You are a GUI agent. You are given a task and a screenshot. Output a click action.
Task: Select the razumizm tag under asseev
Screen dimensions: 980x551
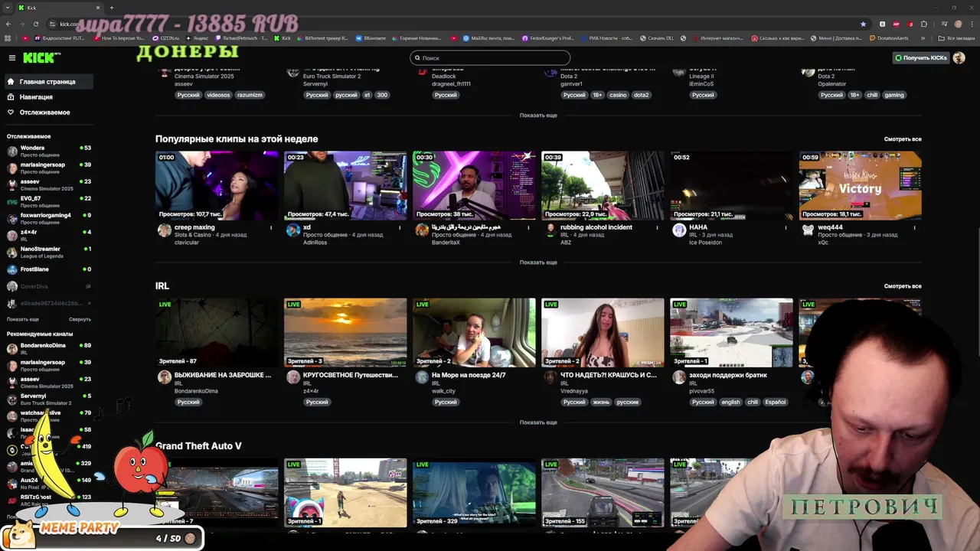250,95
